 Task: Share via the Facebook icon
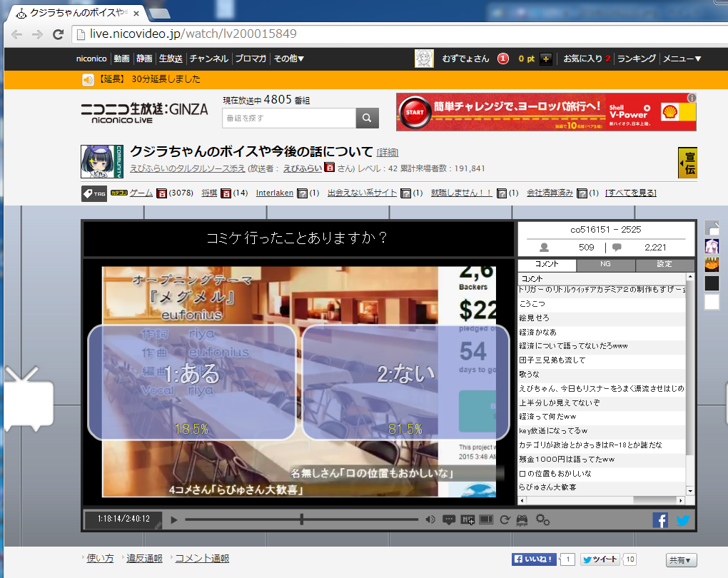[x=660, y=520]
